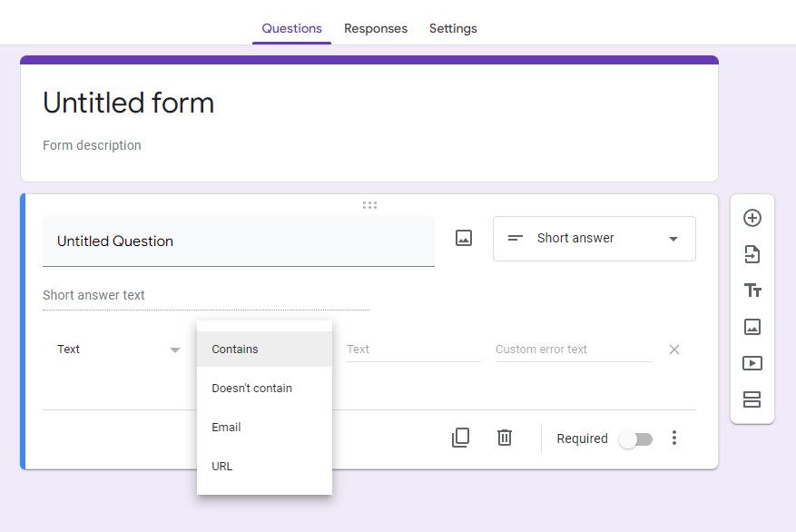The image size is (796, 532).
Task: Click the Add image sidebar icon
Action: click(x=752, y=327)
